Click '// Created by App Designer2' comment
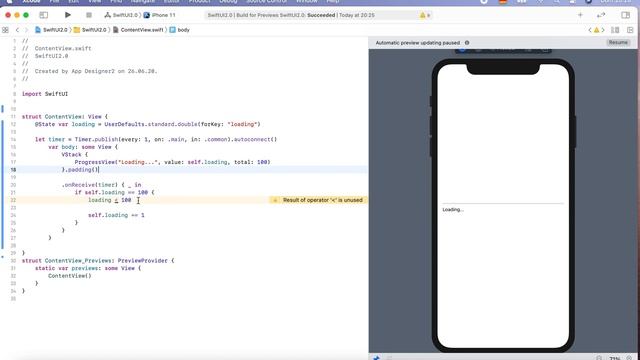 [x=89, y=71]
